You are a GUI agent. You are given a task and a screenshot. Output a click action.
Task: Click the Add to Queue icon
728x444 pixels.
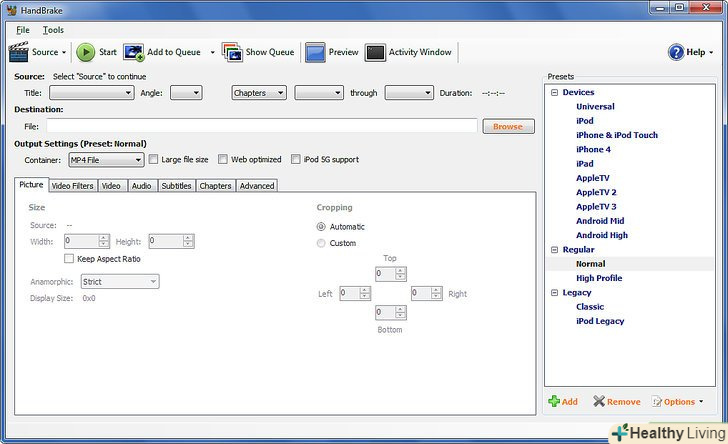click(134, 52)
